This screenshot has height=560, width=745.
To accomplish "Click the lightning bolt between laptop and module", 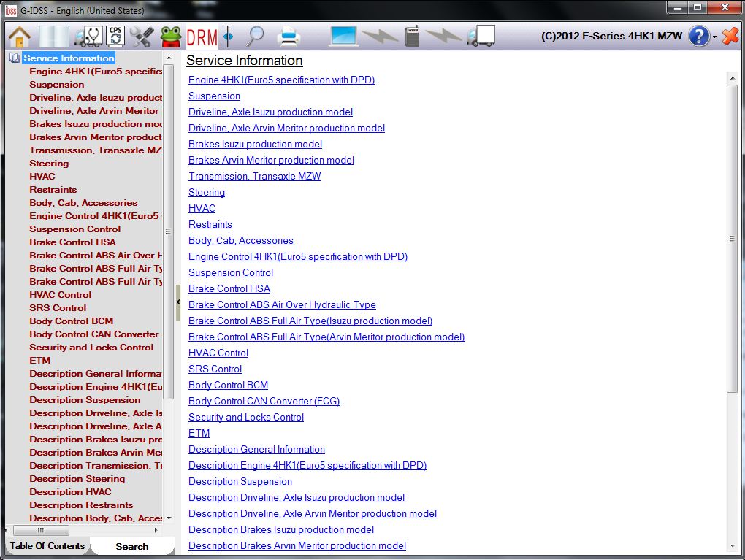I will click(381, 36).
